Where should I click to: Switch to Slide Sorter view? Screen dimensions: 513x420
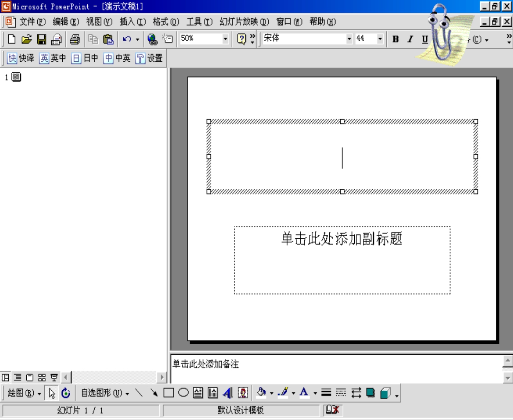point(42,378)
